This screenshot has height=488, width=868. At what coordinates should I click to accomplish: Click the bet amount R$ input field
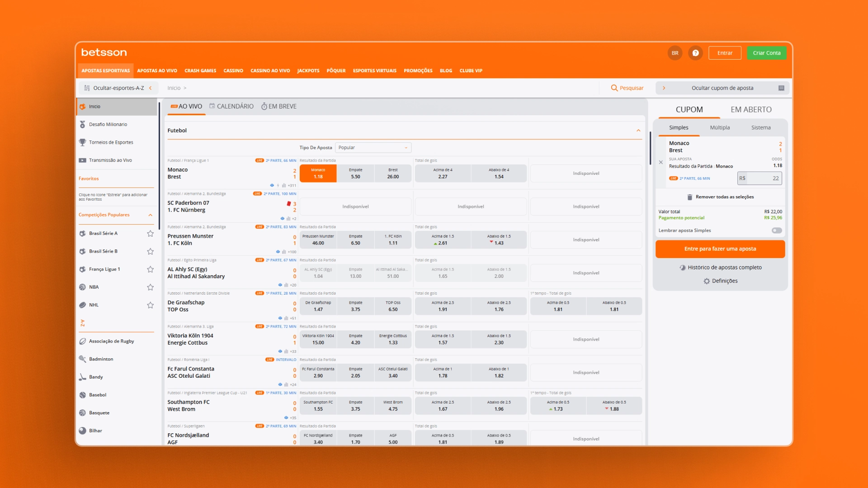point(759,178)
